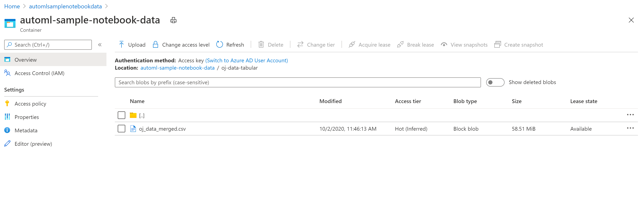This screenshot has height=203, width=644.
Task: Sort by the Name column header
Action: point(137,101)
